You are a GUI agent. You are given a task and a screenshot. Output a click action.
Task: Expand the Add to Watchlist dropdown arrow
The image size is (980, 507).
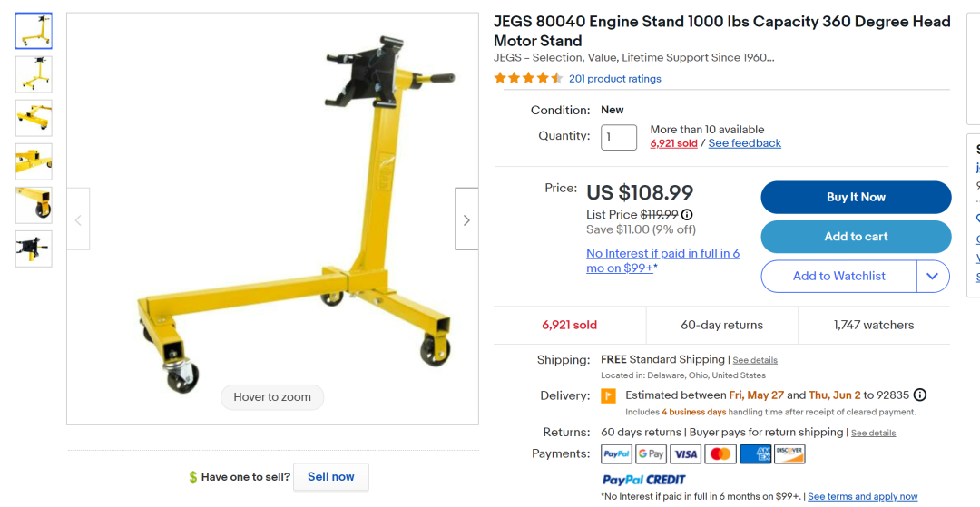[932, 277]
